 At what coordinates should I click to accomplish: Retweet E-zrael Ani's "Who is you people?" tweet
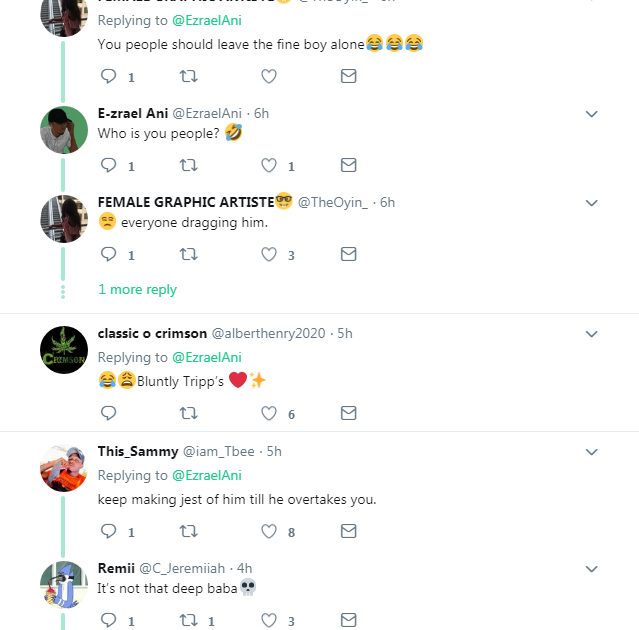(x=188, y=166)
